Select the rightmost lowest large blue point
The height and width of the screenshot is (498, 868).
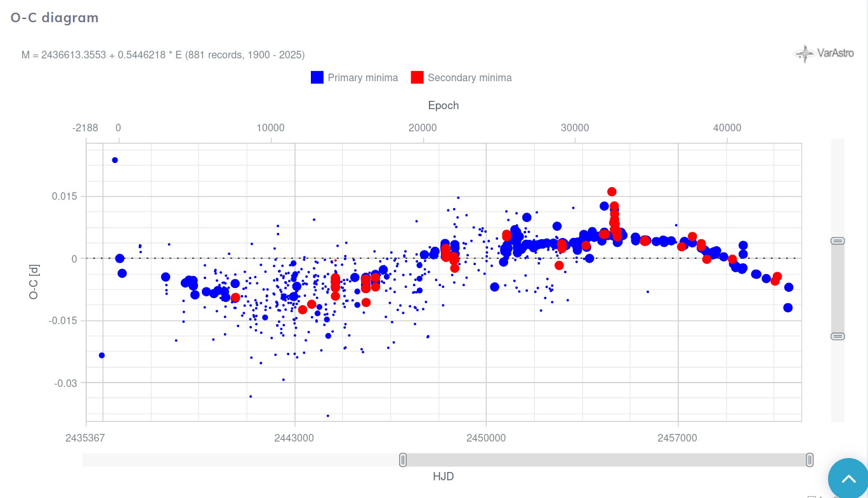point(788,308)
